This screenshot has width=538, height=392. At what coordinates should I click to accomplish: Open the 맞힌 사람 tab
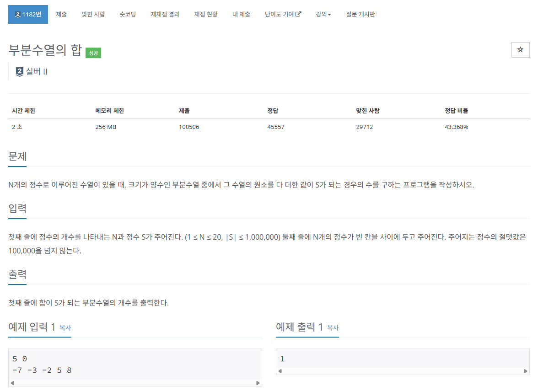coord(93,14)
